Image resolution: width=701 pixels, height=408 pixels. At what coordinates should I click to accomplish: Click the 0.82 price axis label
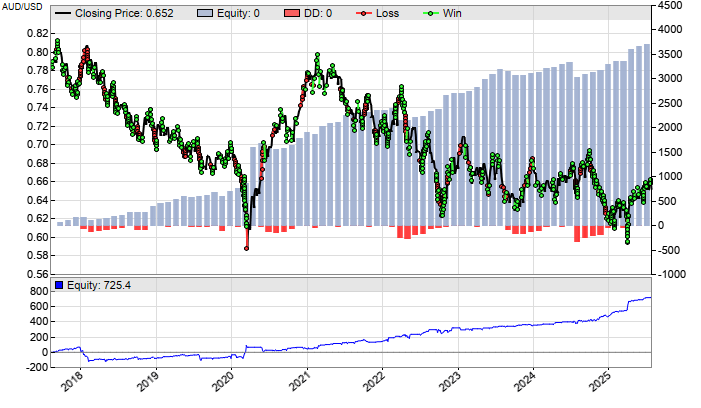point(37,34)
